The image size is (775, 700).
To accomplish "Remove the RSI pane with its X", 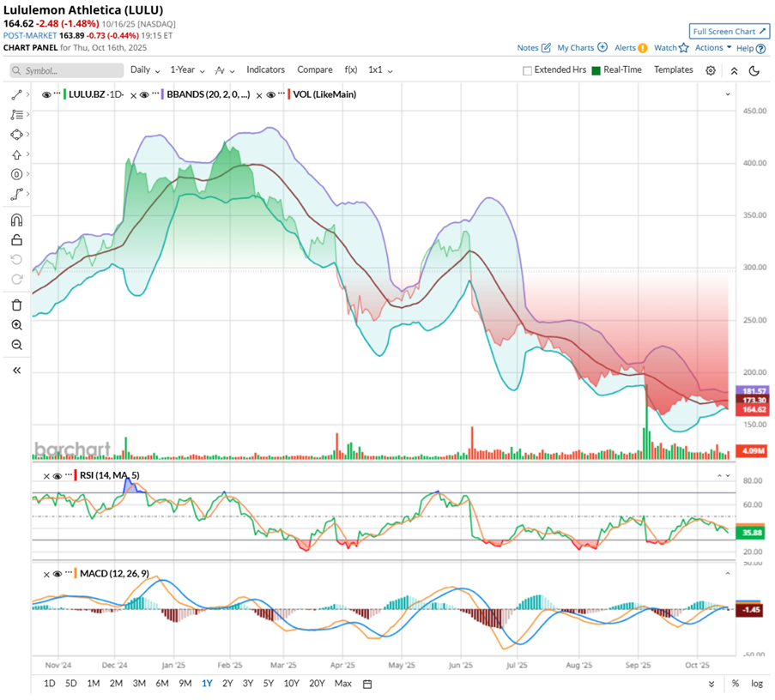I will click(46, 476).
